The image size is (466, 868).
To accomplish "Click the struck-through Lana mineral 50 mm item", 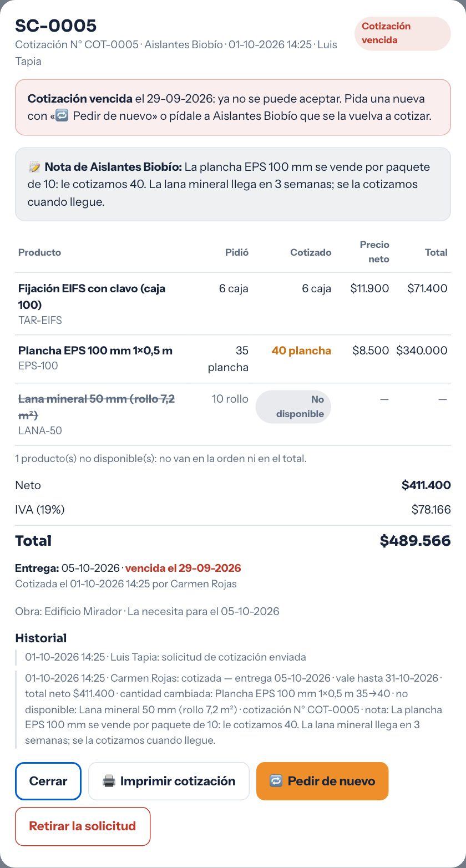I will pyautogui.click(x=97, y=407).
